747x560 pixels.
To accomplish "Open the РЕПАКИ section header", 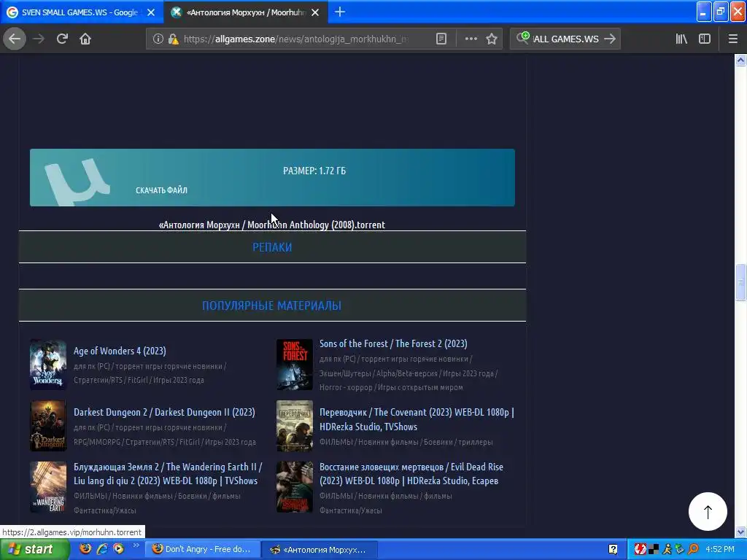I will coord(272,247).
